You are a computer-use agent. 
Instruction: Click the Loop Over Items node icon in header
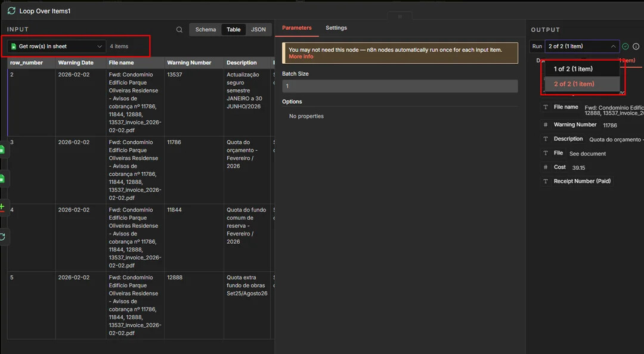(x=11, y=11)
